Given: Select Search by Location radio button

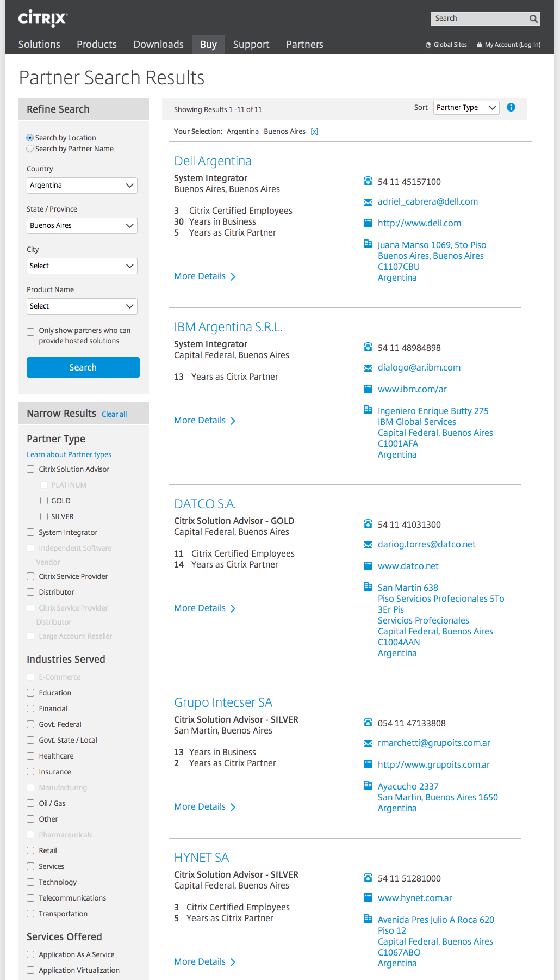Looking at the screenshot, I should (30, 138).
